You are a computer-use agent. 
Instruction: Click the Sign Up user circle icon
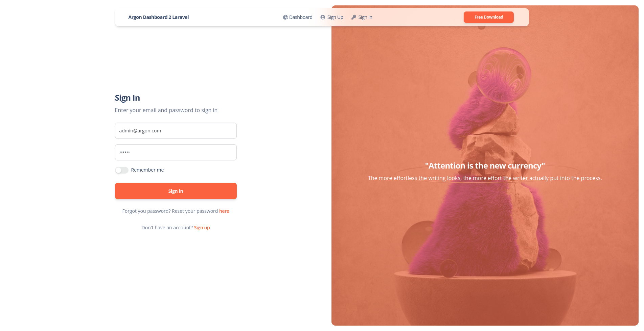pyautogui.click(x=323, y=17)
